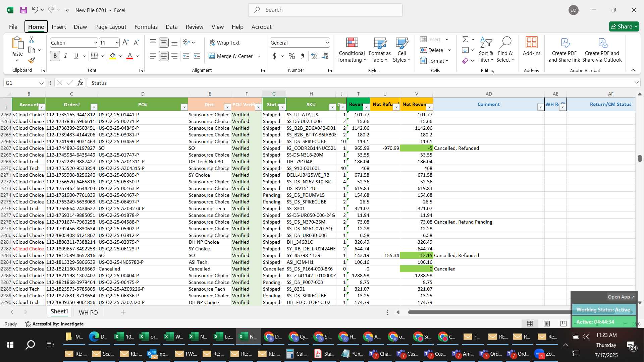Open the Fill Color yellow swatch
Viewport: 644px width, 362px height.
(x=113, y=56)
